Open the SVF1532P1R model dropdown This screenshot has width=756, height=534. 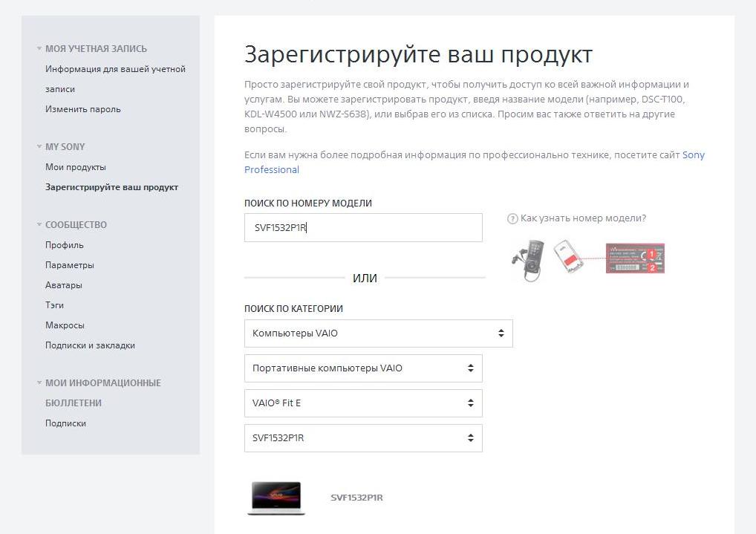(x=363, y=438)
